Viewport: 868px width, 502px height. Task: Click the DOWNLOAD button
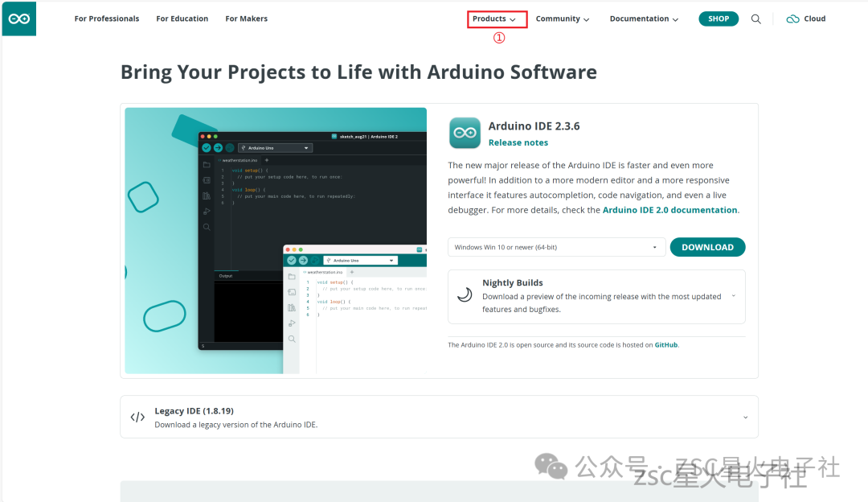tap(707, 247)
